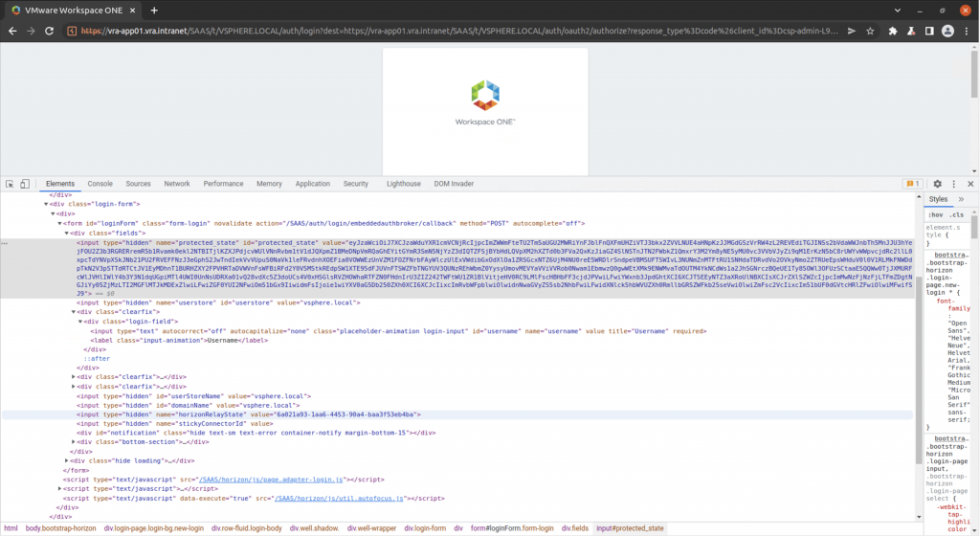Click the div.fields breadcrumb
This screenshot has width=980, height=536.
click(574, 528)
